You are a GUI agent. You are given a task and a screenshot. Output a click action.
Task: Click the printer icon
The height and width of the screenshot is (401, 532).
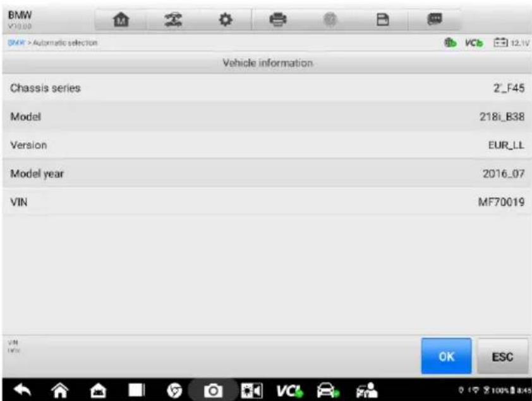pyautogui.click(x=278, y=20)
